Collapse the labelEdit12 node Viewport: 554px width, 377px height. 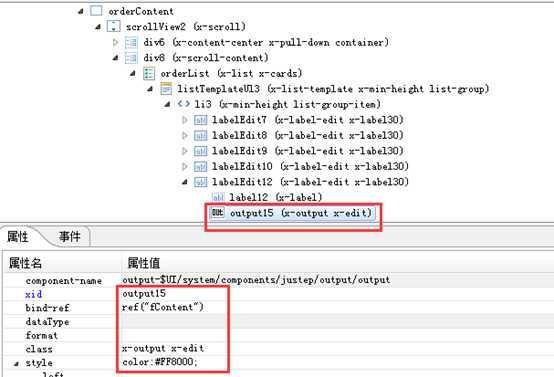click(184, 182)
